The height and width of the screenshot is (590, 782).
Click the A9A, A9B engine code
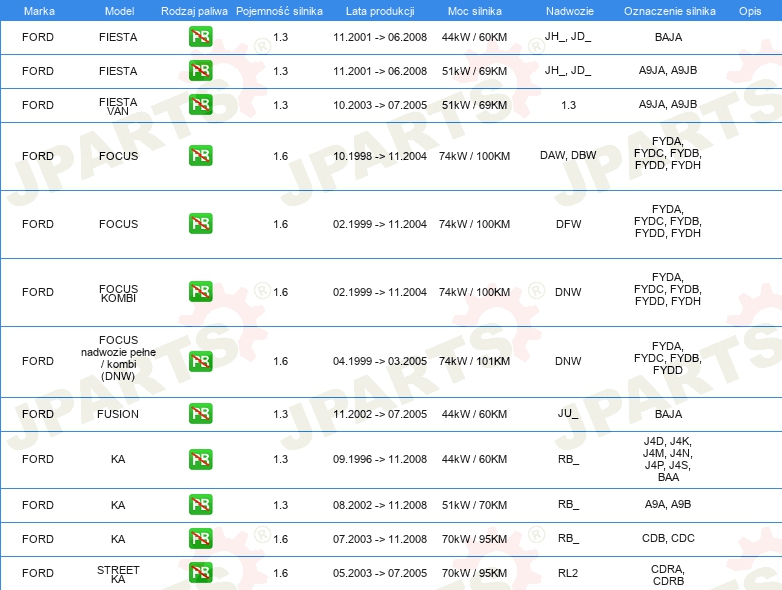(668, 504)
